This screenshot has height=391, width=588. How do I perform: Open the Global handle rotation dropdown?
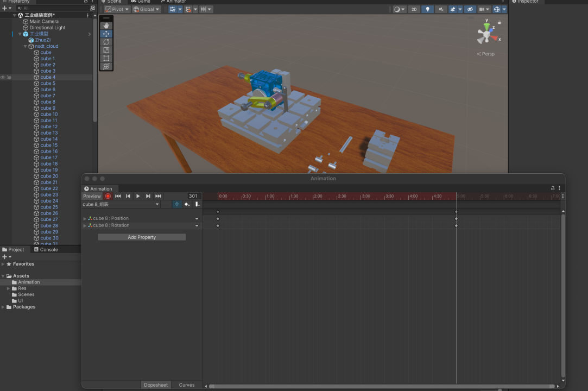146,9
